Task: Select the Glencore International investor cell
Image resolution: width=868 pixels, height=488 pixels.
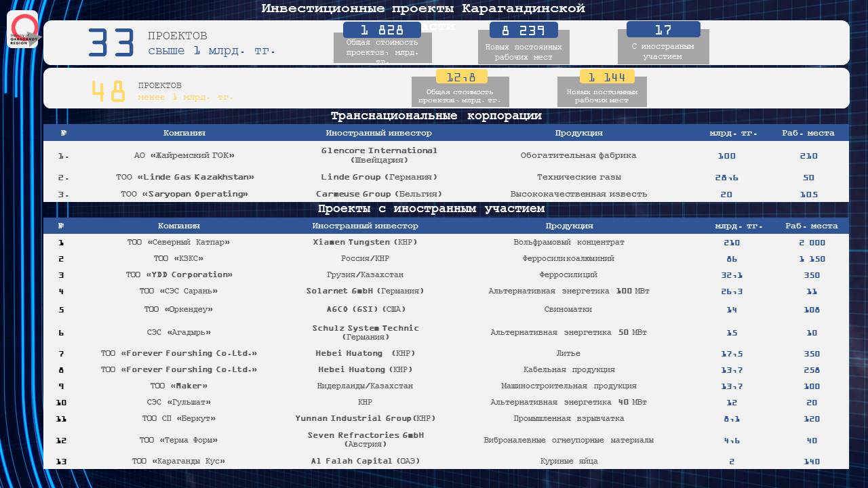Action: coord(379,155)
